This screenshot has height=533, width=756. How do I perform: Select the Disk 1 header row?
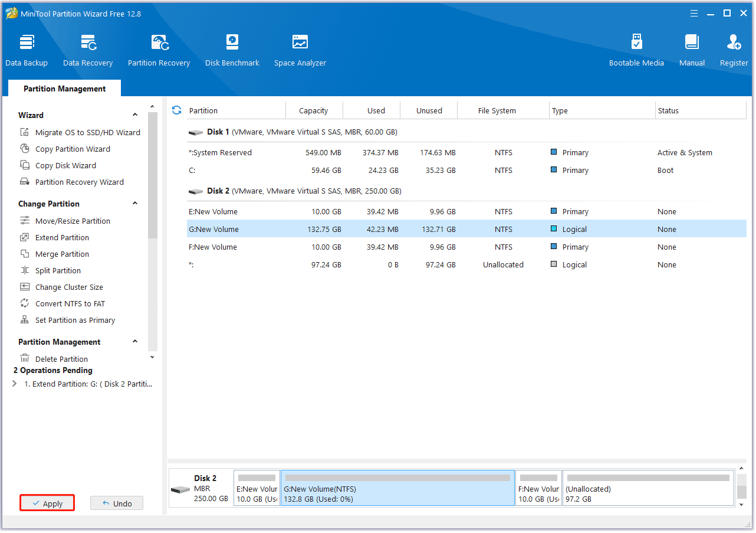466,132
